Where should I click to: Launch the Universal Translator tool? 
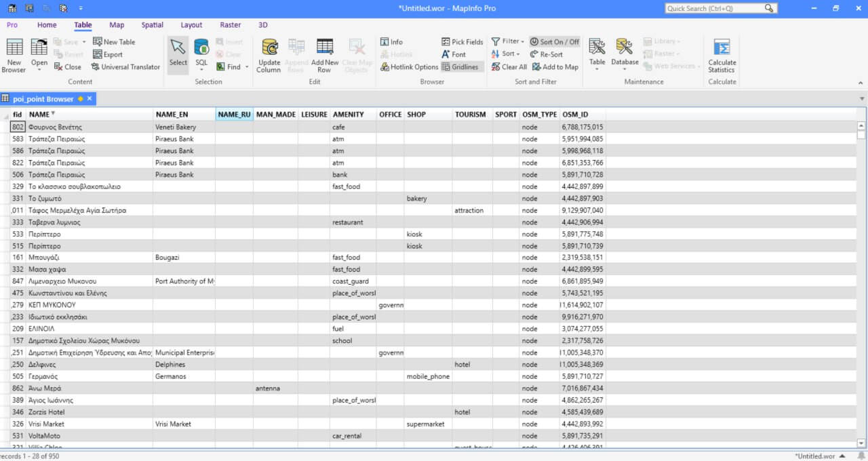coord(125,67)
